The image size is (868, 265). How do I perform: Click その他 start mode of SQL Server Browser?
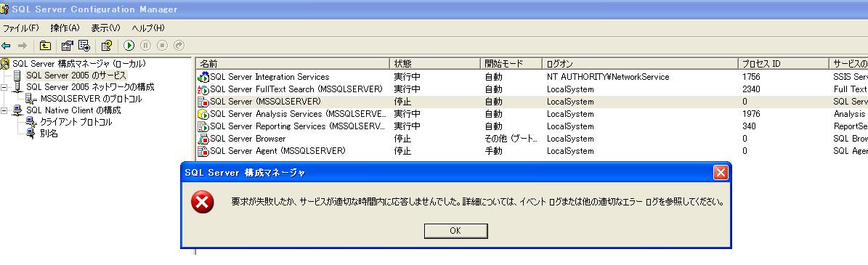coord(511,139)
